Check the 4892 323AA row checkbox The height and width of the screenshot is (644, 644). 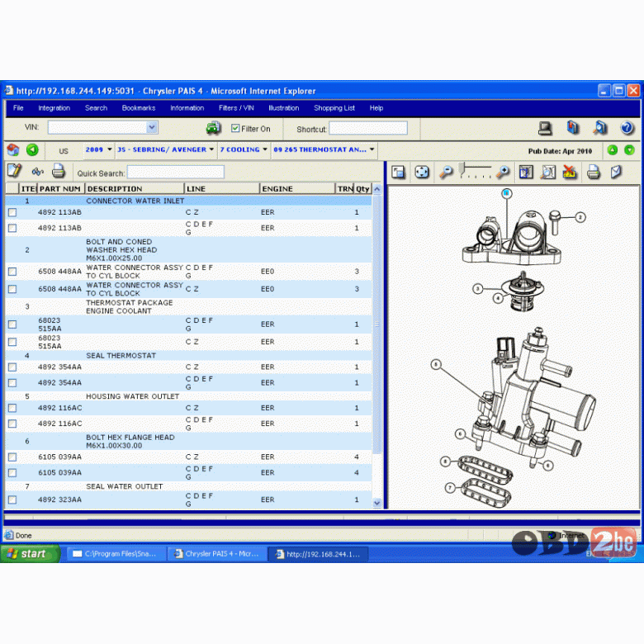(x=12, y=500)
